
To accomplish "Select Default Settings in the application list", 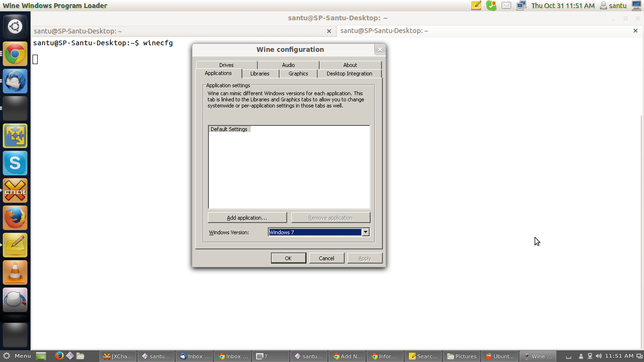I will click(229, 129).
